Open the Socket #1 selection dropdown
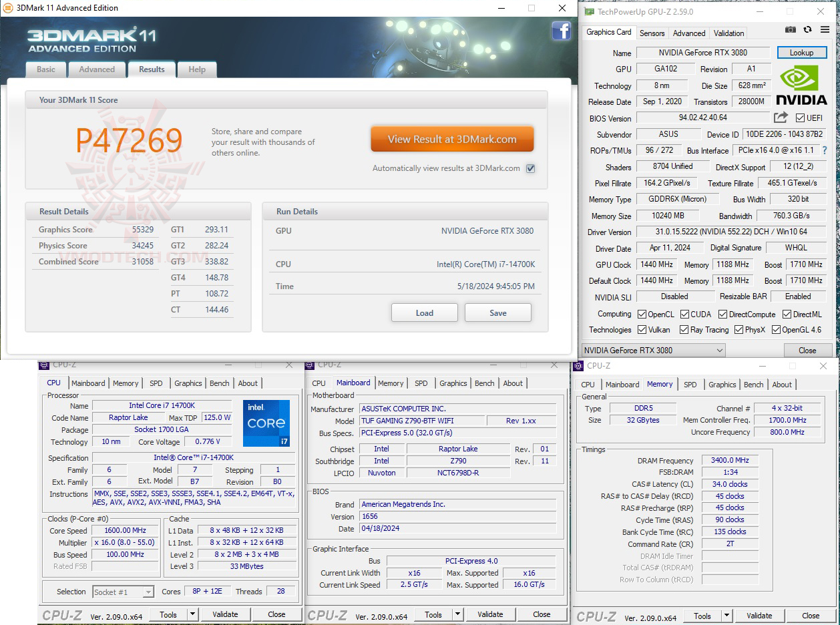The width and height of the screenshot is (840, 625). [x=123, y=592]
